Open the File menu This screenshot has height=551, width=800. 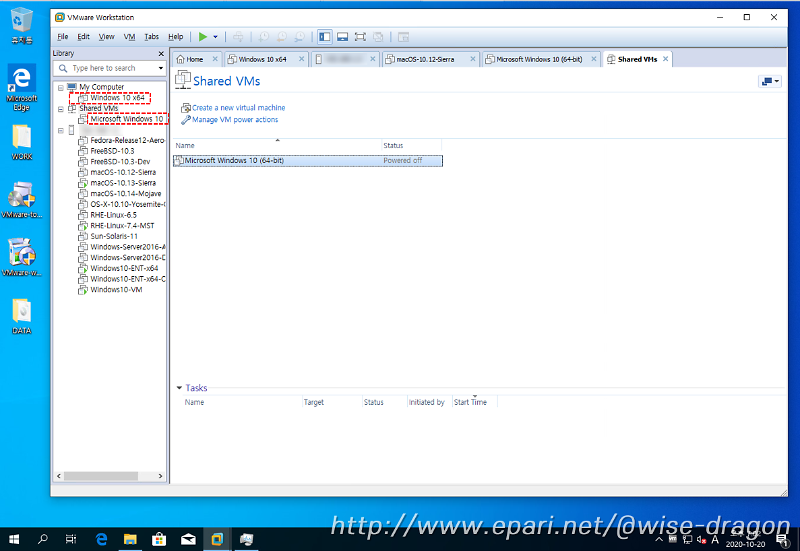pyautogui.click(x=63, y=37)
